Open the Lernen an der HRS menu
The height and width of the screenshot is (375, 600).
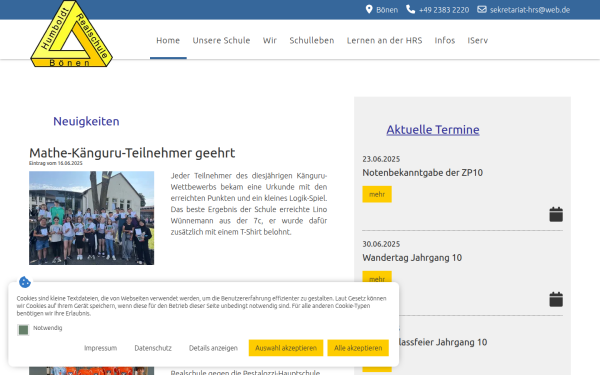(x=385, y=40)
